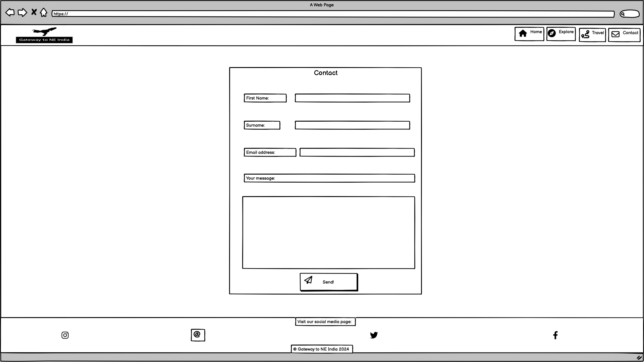
Task: Click the Instagram icon in footer
Action: pyautogui.click(x=65, y=335)
